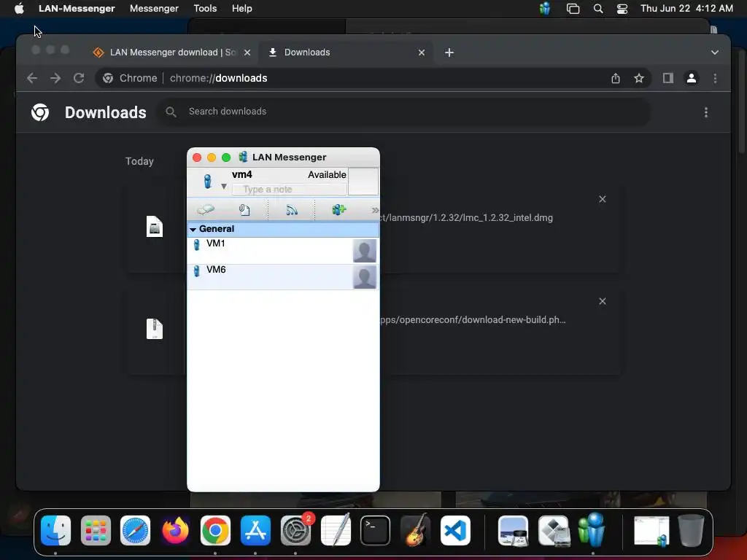Click VM6's avatar thumbnail
Viewport: 747px width, 560px height.
[x=365, y=277]
